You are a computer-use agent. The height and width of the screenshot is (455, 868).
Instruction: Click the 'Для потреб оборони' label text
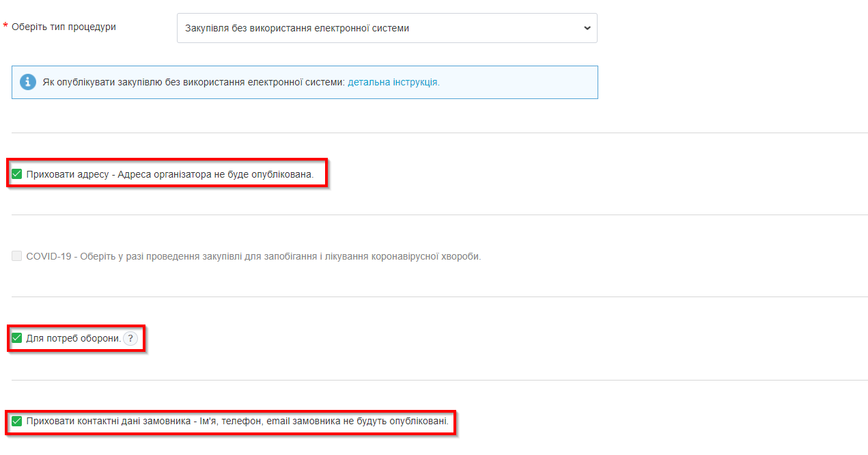point(74,338)
